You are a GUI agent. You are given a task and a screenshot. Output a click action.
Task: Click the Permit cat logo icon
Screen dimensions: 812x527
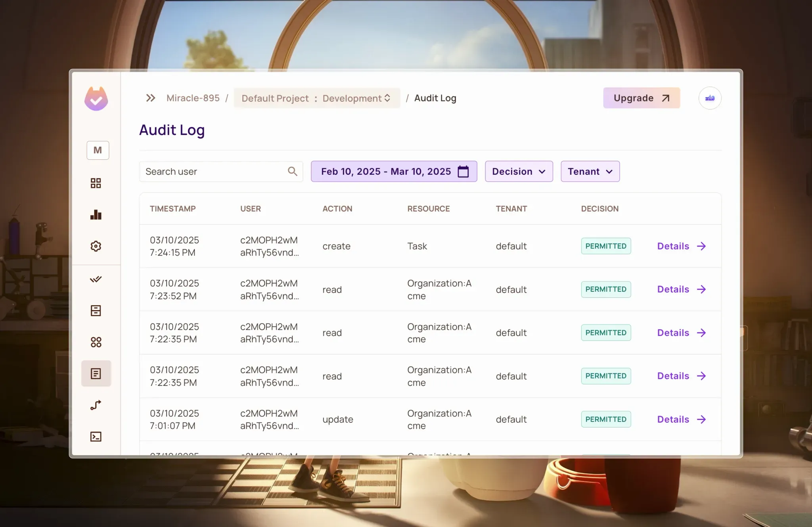click(96, 99)
